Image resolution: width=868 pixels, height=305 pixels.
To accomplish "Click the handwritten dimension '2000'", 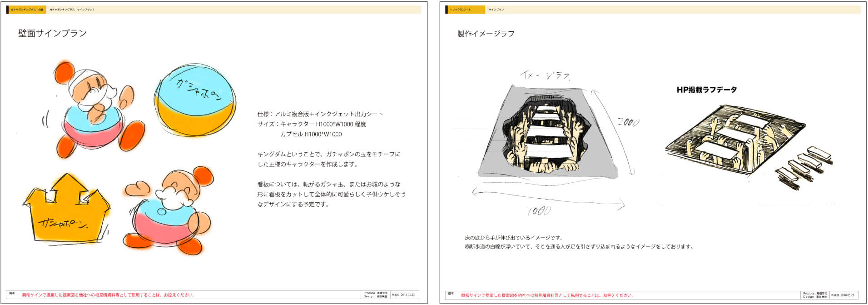I will (628, 122).
